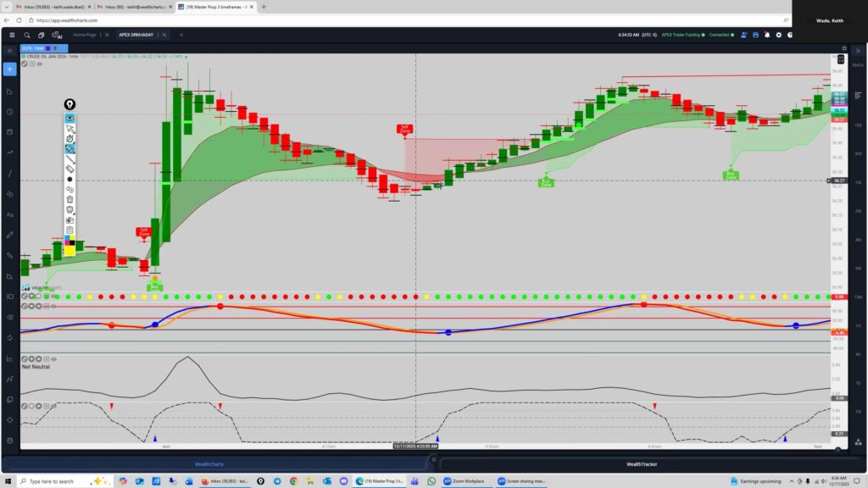Expand the annotation toolbar pen button
This screenshot has height=488, width=868.
point(70,104)
